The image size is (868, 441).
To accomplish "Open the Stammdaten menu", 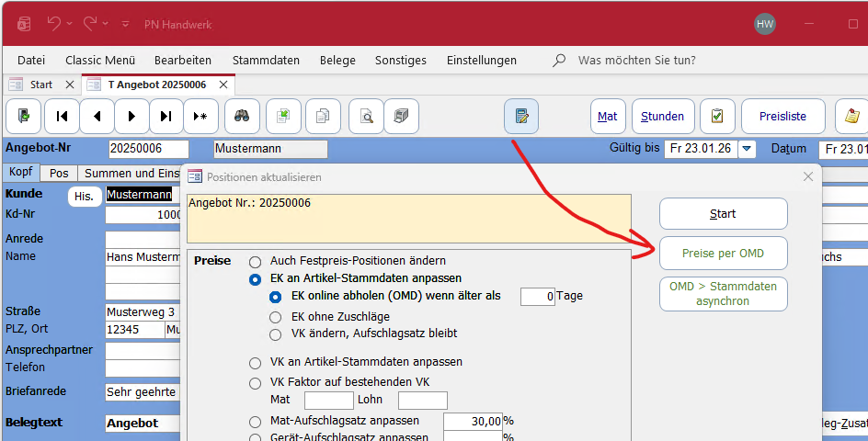I will pyautogui.click(x=266, y=60).
